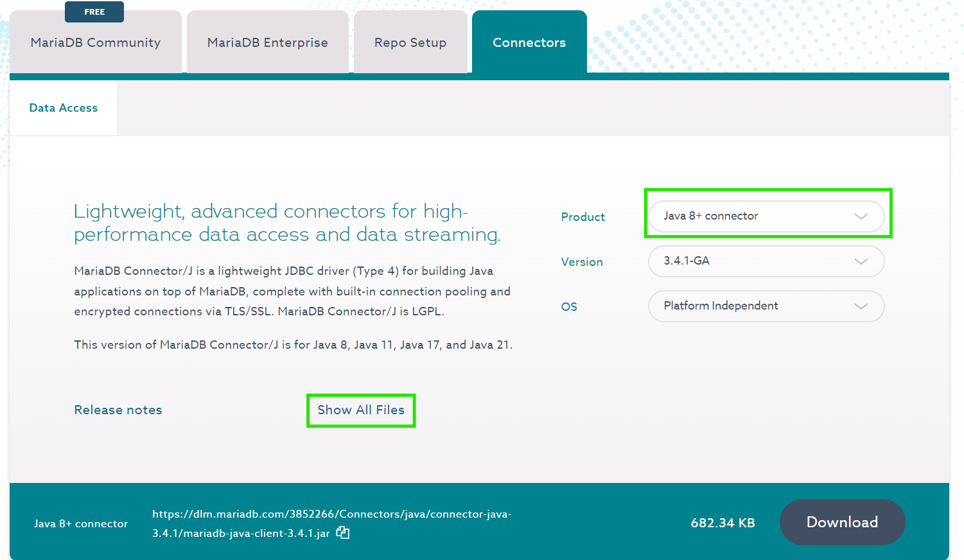The height and width of the screenshot is (560, 964).
Task: Click the FREE badge above MariaDB Community
Action: 94,12
